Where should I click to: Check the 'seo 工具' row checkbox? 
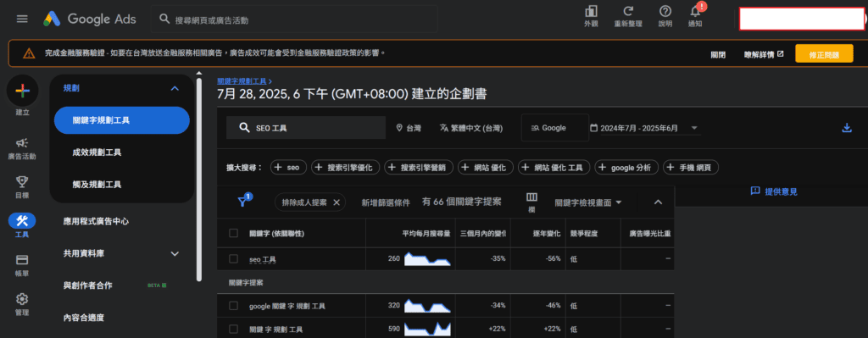pyautogui.click(x=234, y=259)
